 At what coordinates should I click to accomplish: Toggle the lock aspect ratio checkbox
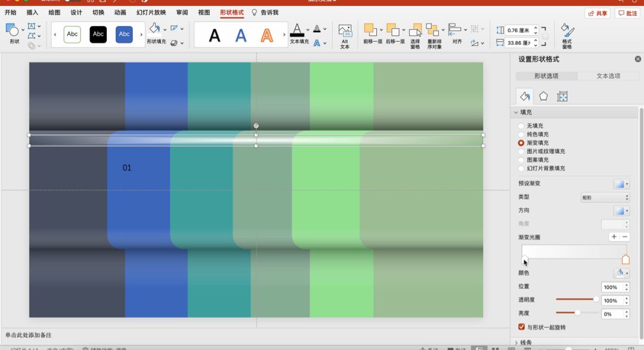(x=545, y=36)
